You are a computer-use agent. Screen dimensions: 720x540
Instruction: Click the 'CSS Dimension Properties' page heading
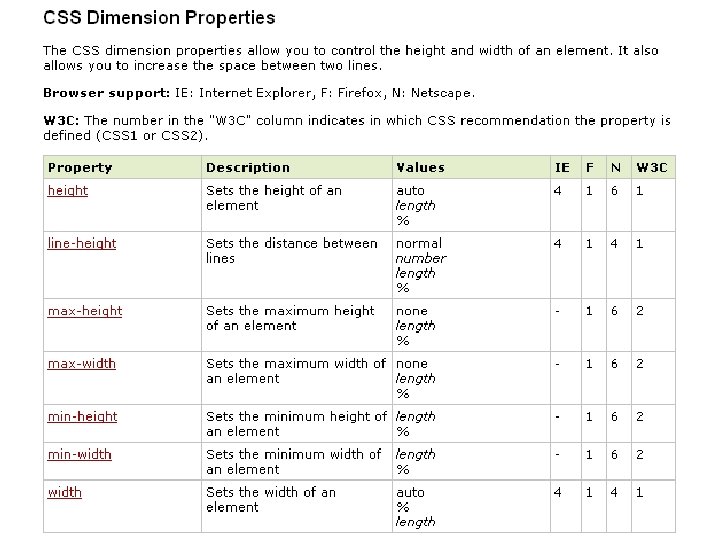[159, 17]
